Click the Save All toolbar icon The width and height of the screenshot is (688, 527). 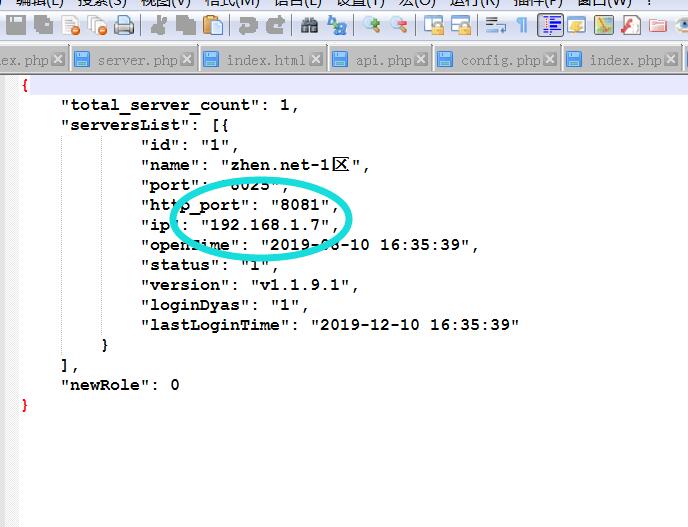pyautogui.click(x=43, y=25)
